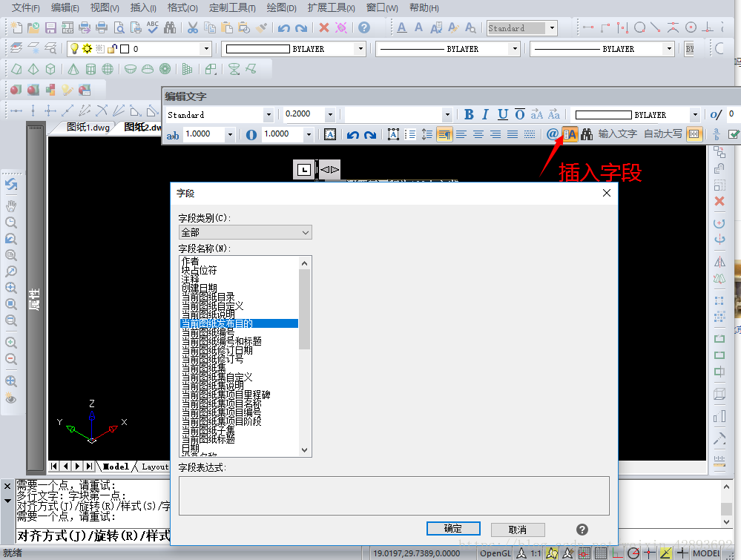Click the red sphere render icon
The height and width of the screenshot is (560, 741).
[x=16, y=90]
